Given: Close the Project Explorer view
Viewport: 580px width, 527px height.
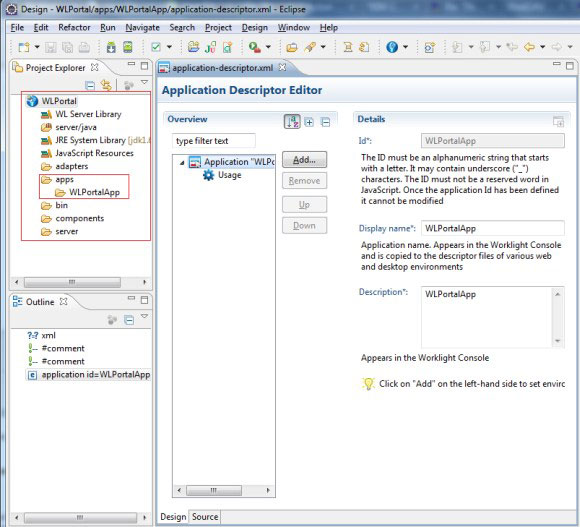Looking at the screenshot, I should click(95, 67).
